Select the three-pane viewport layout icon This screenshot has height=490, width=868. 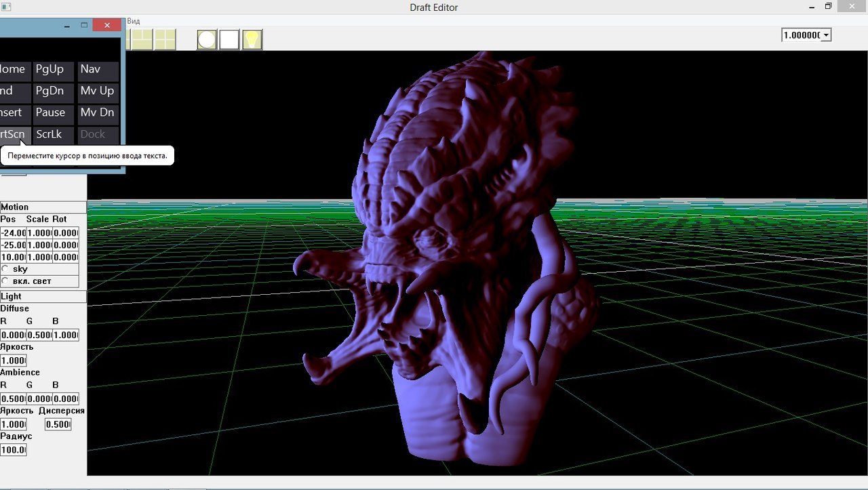[x=142, y=40]
